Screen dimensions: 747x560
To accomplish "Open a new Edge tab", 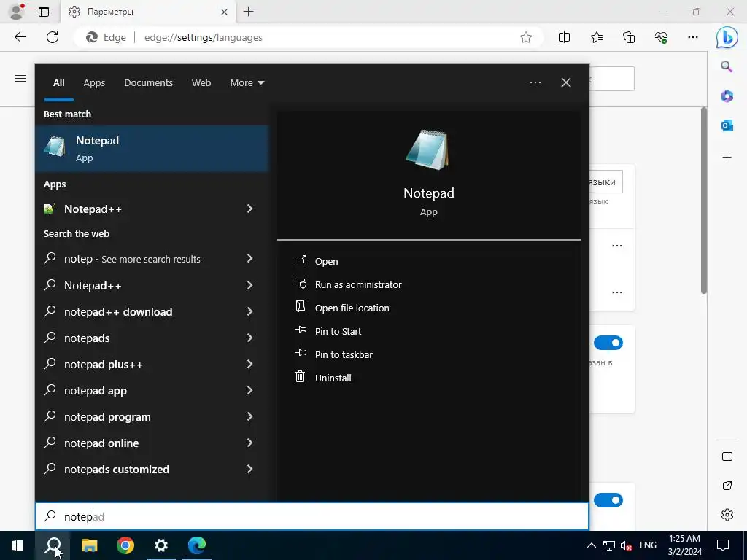I will click(x=248, y=12).
